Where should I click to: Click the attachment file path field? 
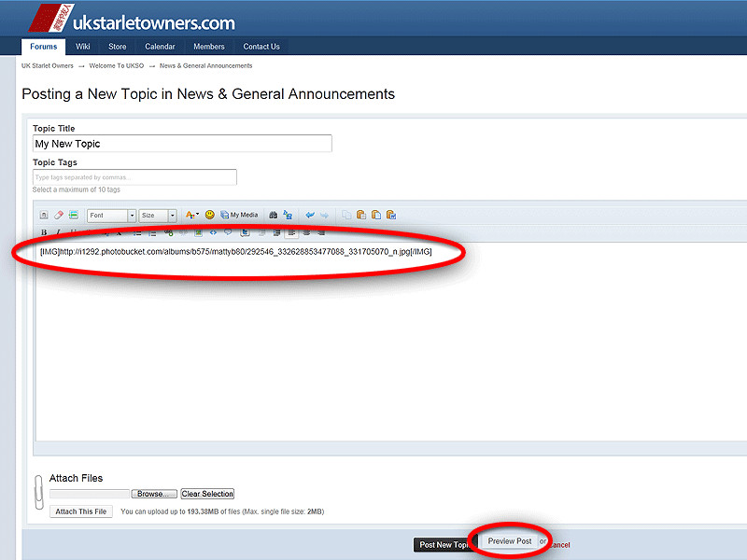[x=90, y=494]
